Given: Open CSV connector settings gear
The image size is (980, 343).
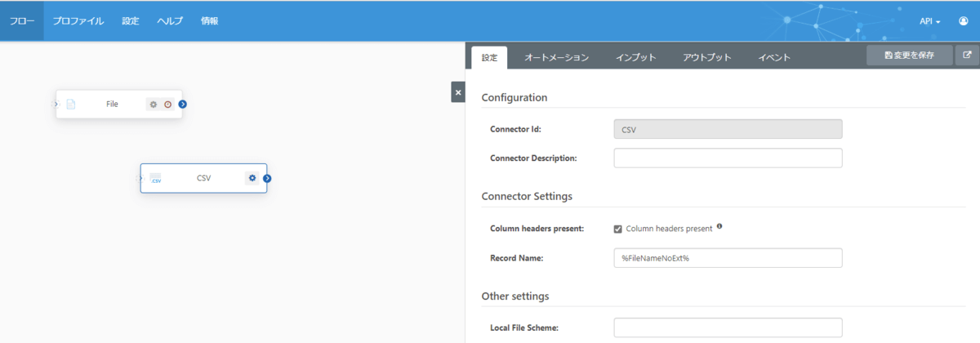Looking at the screenshot, I should [x=252, y=178].
